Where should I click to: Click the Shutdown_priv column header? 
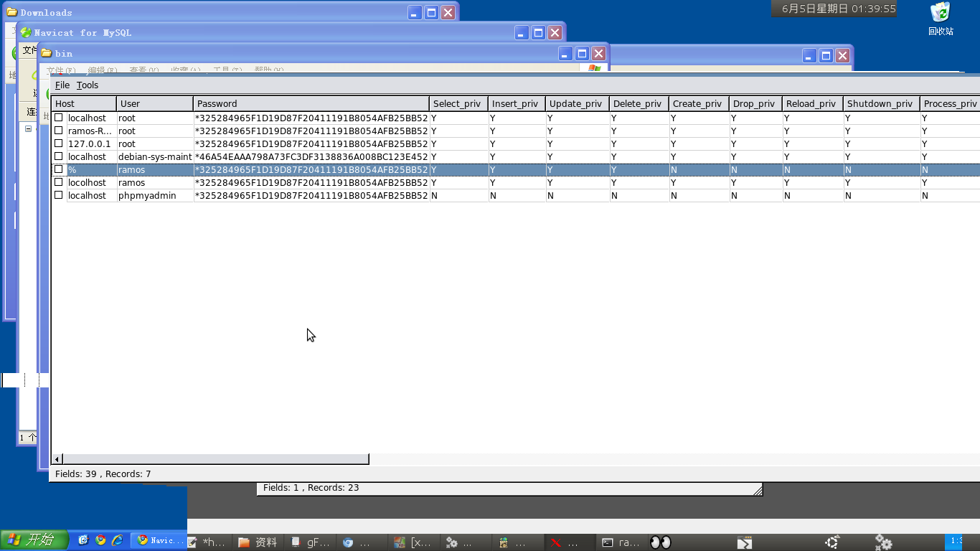pyautogui.click(x=882, y=103)
